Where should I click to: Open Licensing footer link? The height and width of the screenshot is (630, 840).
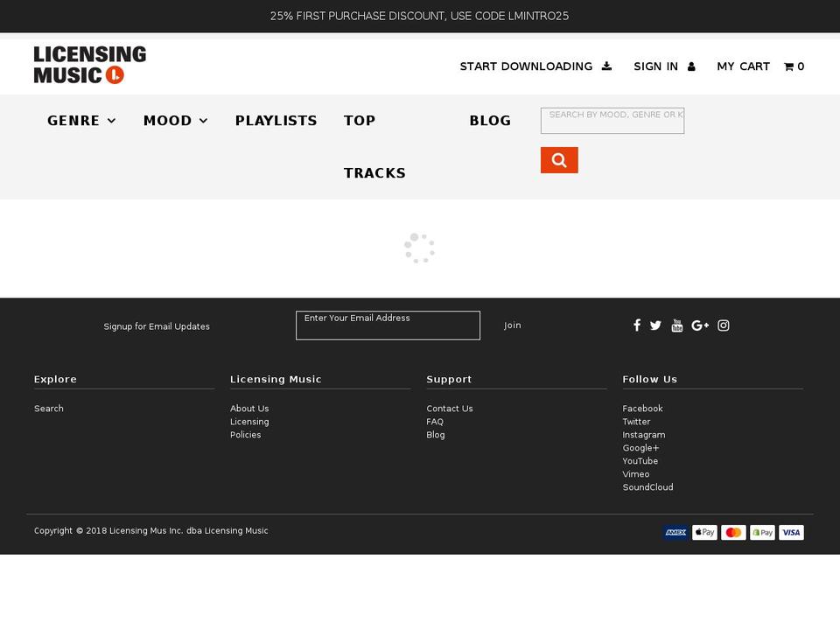(249, 422)
